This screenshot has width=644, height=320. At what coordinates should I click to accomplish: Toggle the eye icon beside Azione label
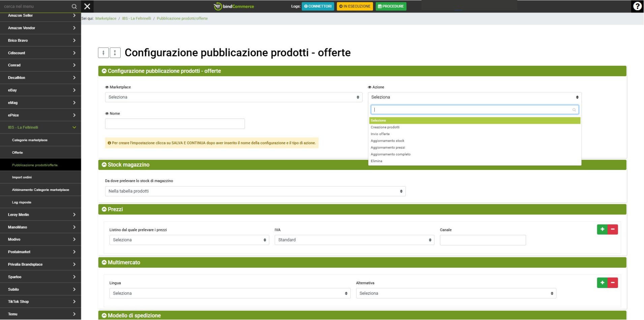coord(370,87)
